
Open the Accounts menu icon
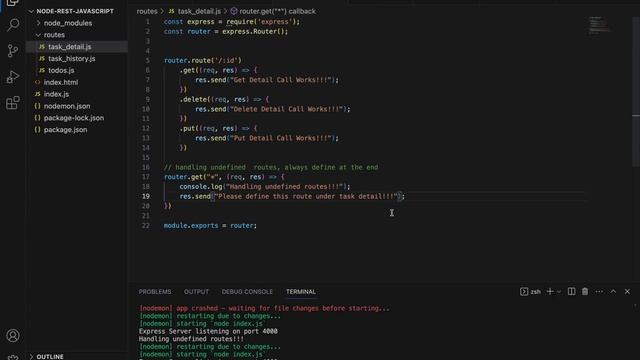point(13,336)
